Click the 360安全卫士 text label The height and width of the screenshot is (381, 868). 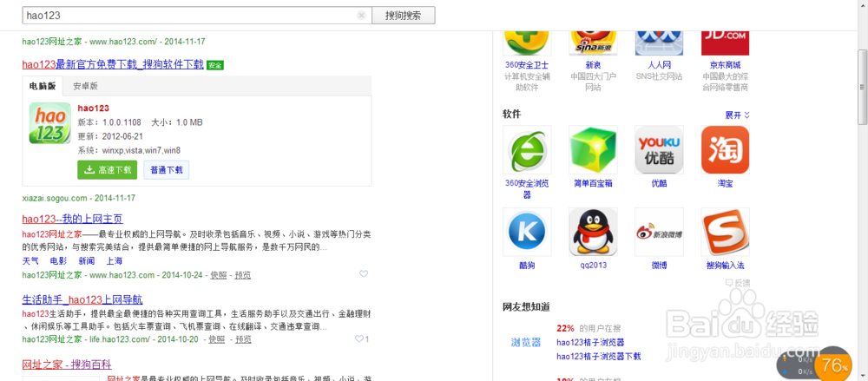point(527,65)
